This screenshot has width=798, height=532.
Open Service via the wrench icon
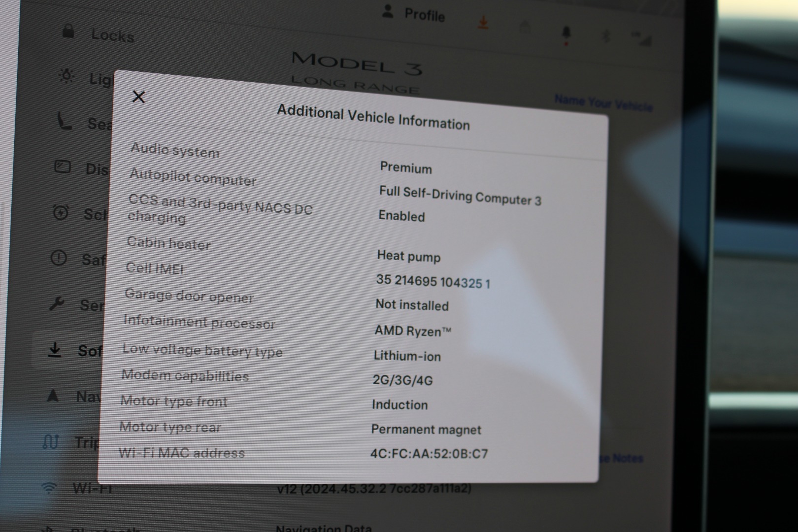(x=57, y=304)
